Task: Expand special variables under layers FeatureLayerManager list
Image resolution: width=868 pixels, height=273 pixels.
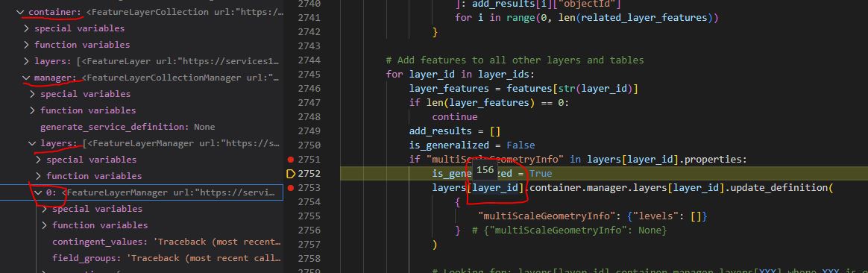Action: coord(39,160)
